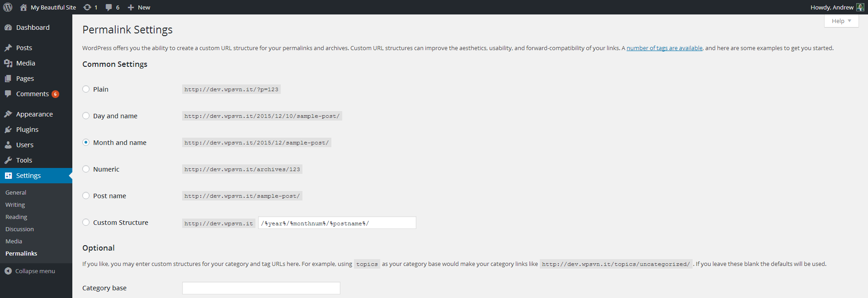Click the Comments speech bubble sidebar icon
Viewport: 868px width, 298px height.
click(x=8, y=94)
